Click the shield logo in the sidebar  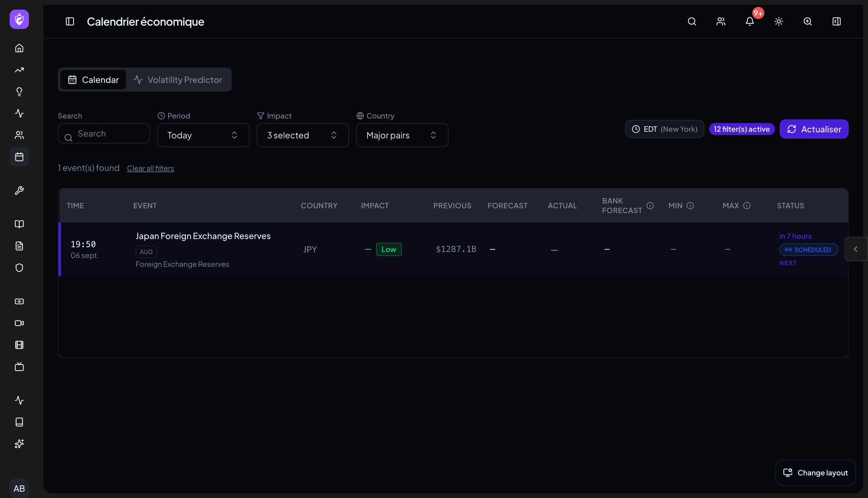[19, 19]
